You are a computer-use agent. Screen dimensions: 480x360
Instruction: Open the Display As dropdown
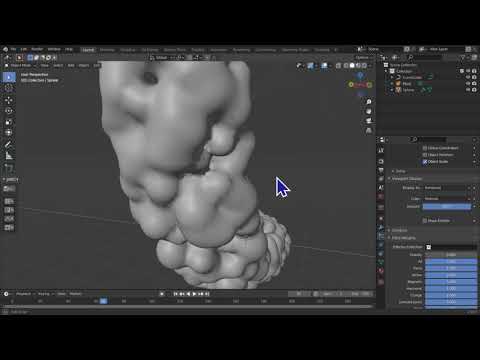tap(447, 188)
